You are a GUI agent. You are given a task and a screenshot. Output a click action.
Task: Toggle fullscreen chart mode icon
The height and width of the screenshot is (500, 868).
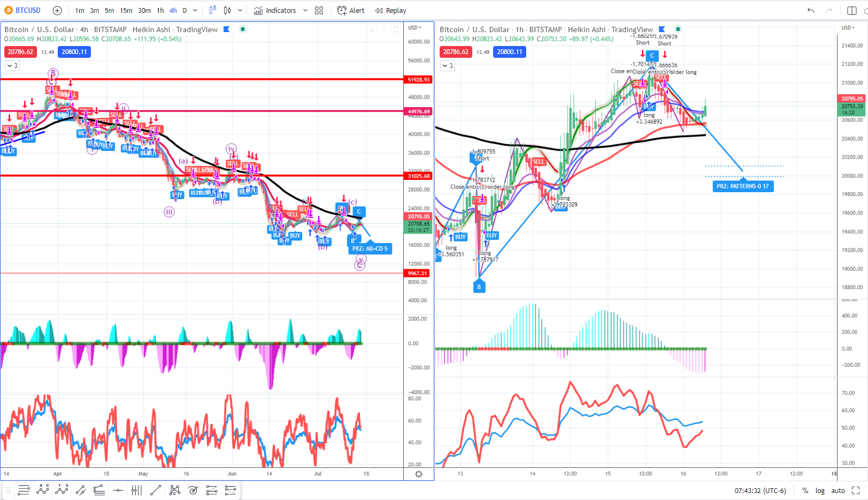tap(856, 490)
